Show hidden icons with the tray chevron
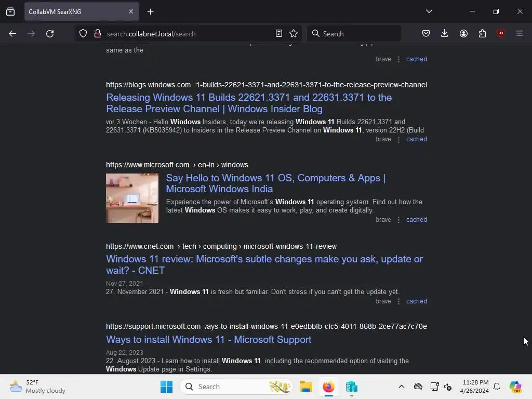 (402, 387)
